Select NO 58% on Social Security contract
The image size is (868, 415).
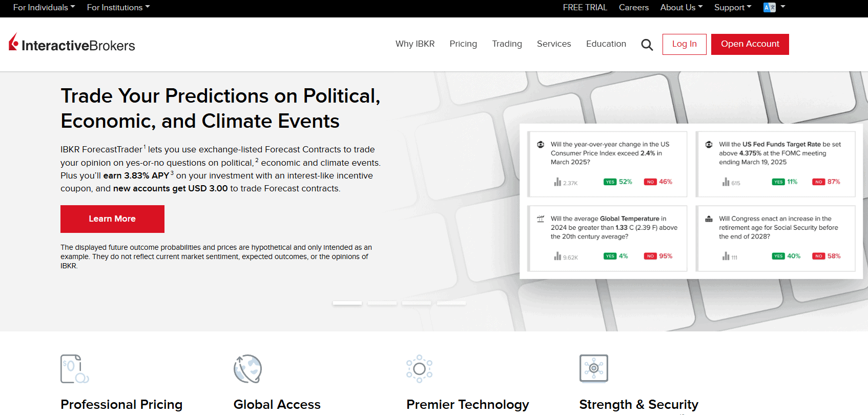coord(826,256)
